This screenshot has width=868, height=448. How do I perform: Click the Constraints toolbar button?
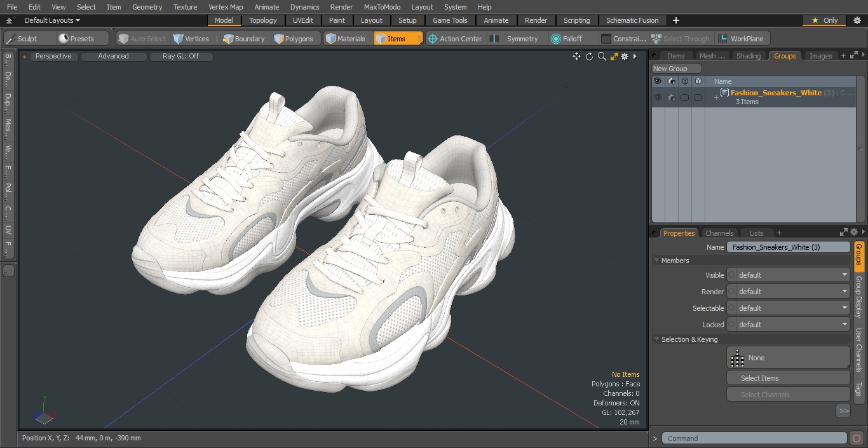pos(623,39)
